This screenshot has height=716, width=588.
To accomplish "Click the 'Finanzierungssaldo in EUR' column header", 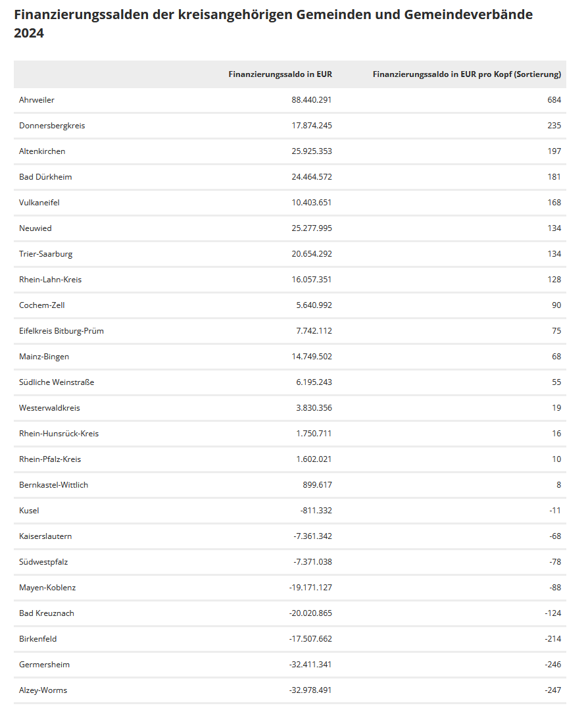I will click(280, 74).
